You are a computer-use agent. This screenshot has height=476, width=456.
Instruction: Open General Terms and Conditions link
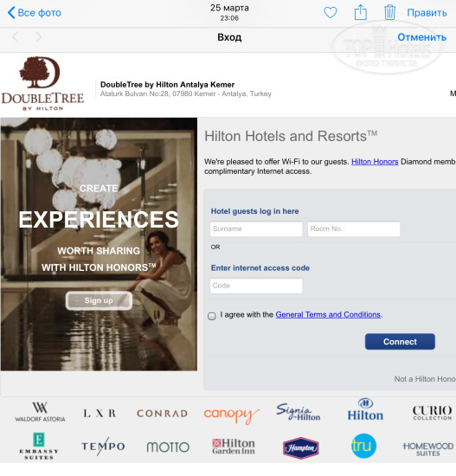point(328,315)
